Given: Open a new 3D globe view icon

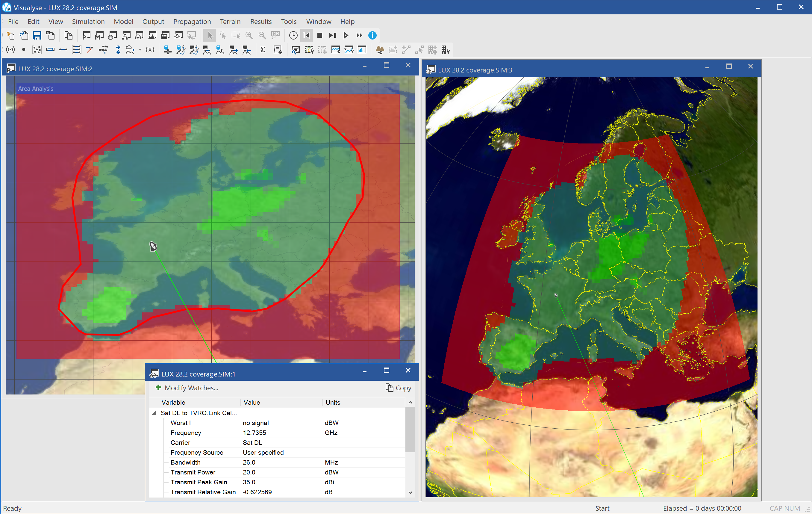Looking at the screenshot, I should [x=113, y=35].
